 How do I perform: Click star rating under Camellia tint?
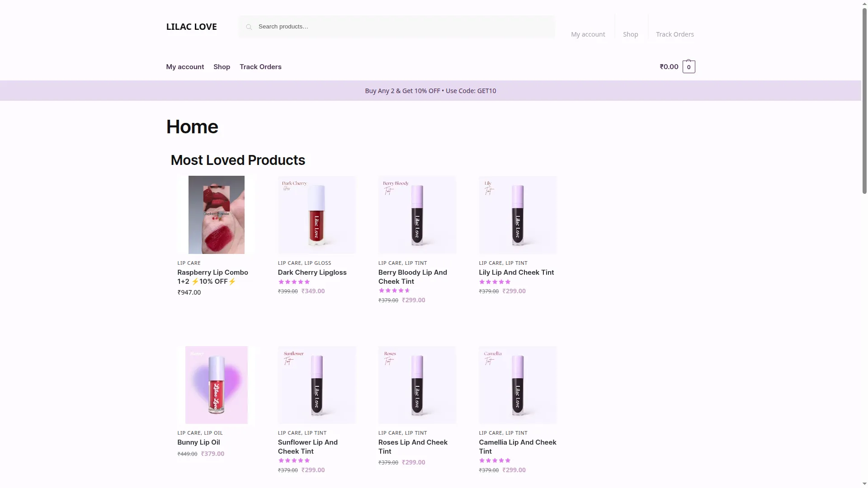[x=495, y=461]
